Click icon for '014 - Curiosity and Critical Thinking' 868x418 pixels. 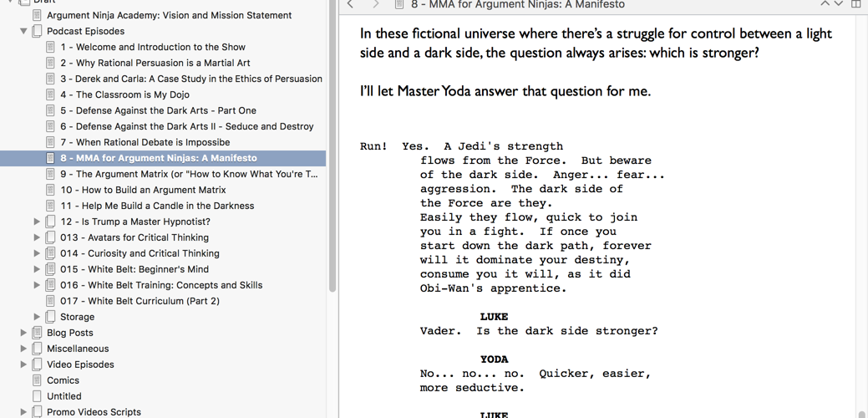coord(51,253)
